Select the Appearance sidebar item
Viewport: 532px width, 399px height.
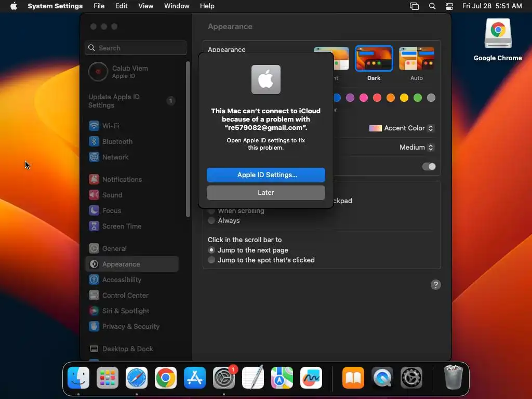pyautogui.click(x=131, y=264)
